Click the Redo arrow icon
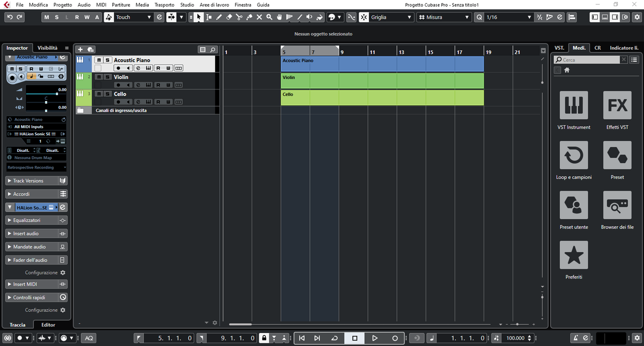The image size is (644, 346). pyautogui.click(x=20, y=17)
